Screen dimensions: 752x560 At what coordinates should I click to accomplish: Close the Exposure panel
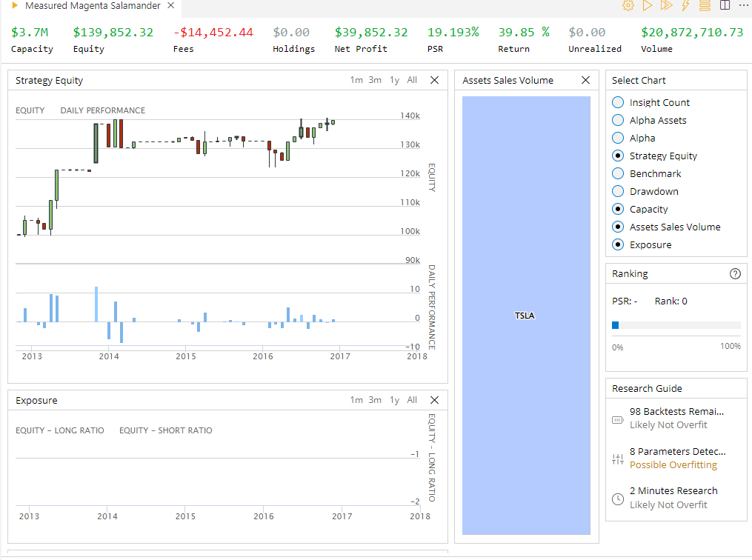pos(434,399)
